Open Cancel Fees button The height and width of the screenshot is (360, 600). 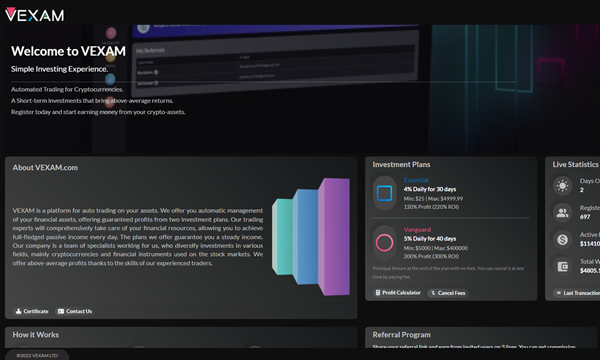[448, 293]
